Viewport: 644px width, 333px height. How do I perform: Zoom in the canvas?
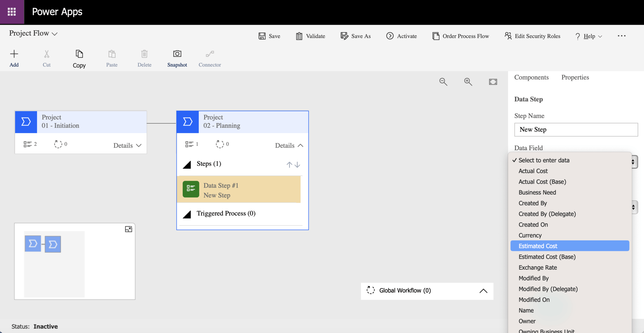point(468,82)
